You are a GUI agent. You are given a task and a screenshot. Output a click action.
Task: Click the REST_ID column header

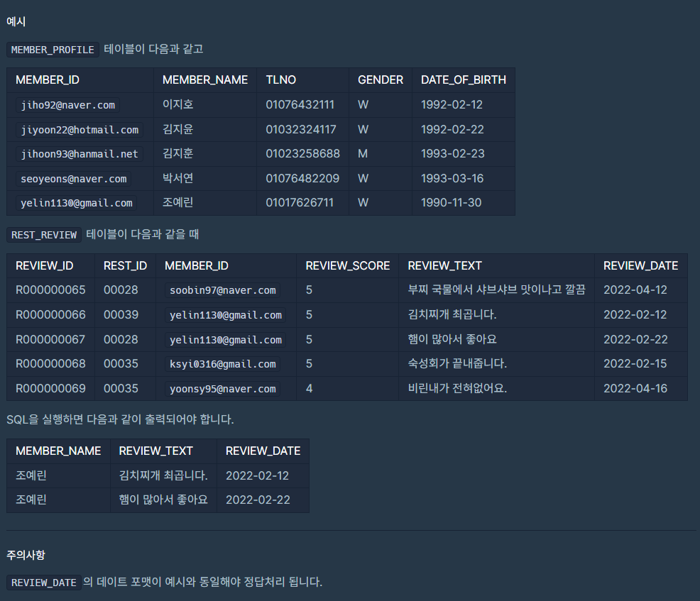125,266
